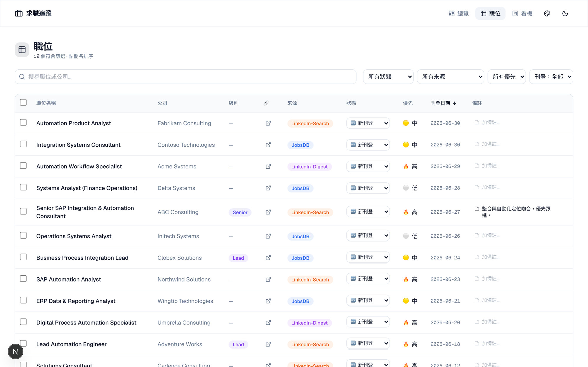Change status dropdown for Automation Product Analyst

[x=368, y=123]
